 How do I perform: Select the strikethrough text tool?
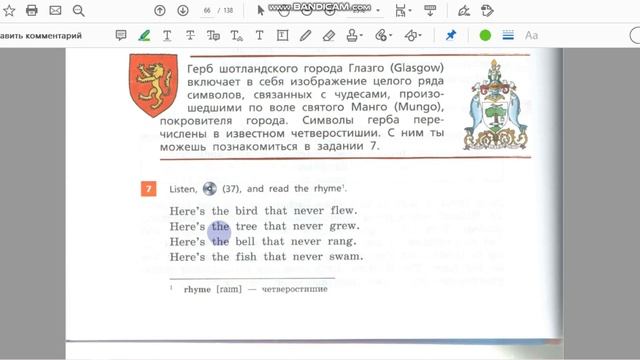(x=190, y=36)
